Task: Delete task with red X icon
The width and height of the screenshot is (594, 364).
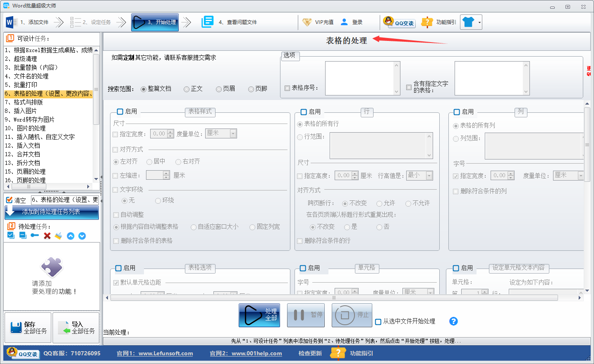Action: pyautogui.click(x=48, y=235)
